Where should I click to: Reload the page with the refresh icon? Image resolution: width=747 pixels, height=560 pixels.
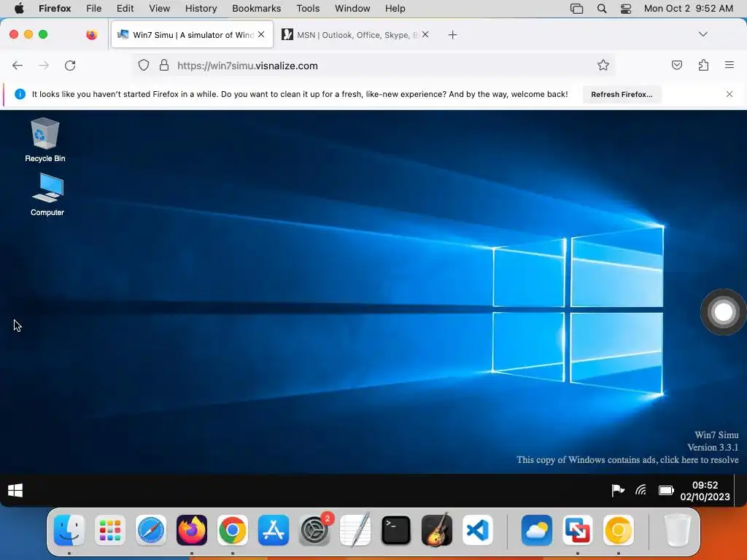click(70, 66)
